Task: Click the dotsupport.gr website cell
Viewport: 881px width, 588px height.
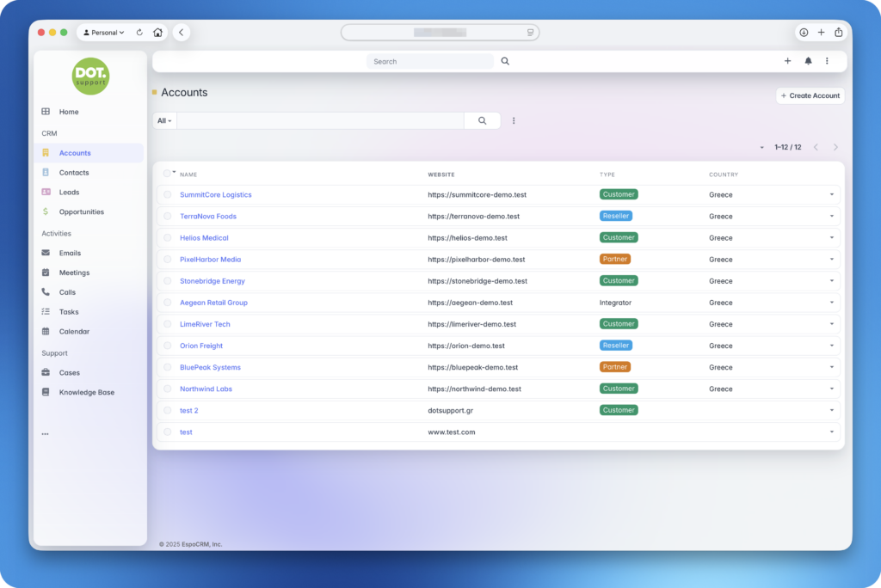Action: click(450, 411)
